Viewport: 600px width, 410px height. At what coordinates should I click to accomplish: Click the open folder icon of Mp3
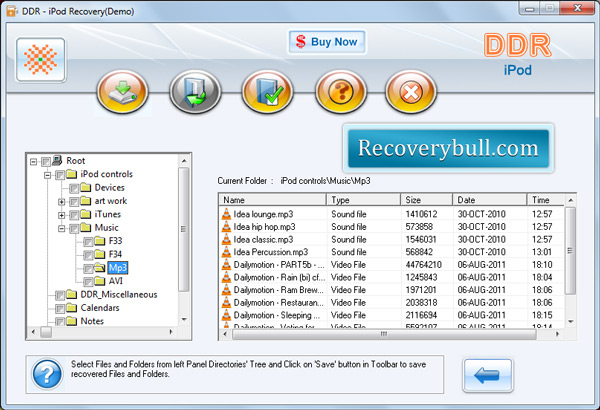pyautogui.click(x=100, y=268)
